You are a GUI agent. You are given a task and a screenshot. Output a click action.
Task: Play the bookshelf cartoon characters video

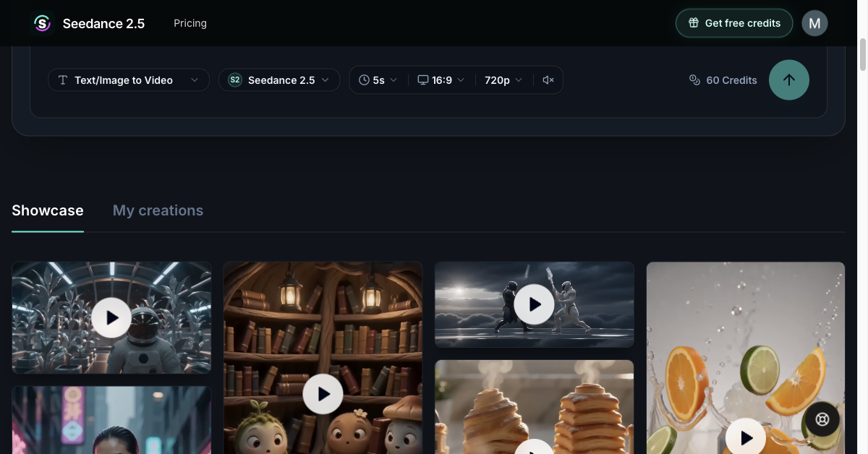pos(323,394)
